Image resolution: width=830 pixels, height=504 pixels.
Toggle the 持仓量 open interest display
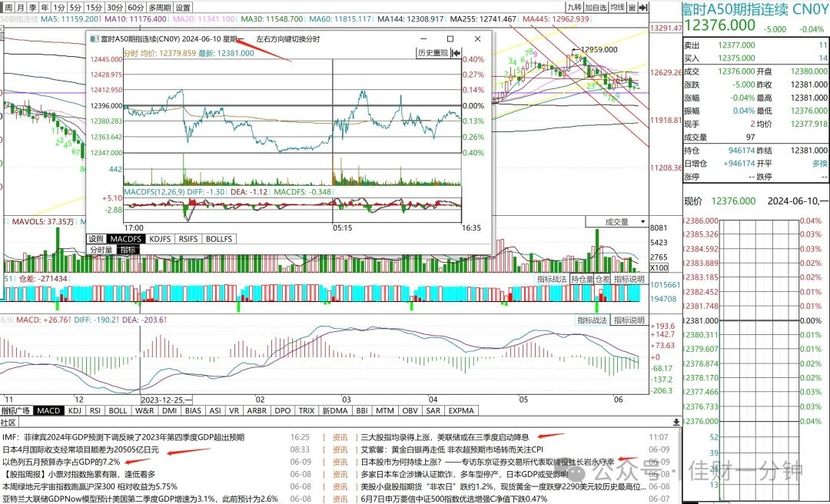point(582,279)
